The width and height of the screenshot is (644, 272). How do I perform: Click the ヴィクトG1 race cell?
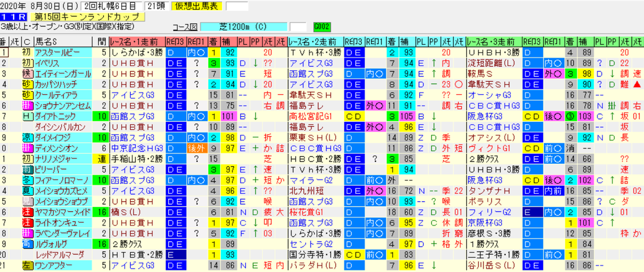(494, 148)
